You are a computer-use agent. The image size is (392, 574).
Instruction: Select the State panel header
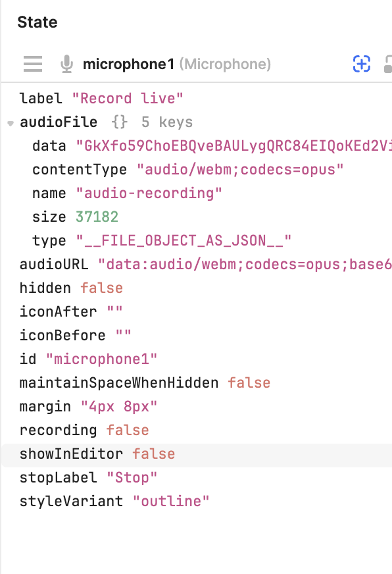point(37,22)
